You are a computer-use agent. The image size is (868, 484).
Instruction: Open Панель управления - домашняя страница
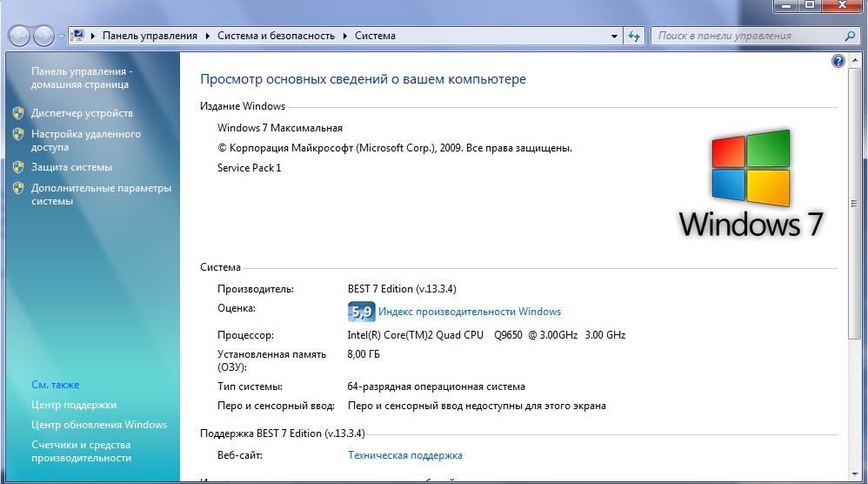coord(82,78)
